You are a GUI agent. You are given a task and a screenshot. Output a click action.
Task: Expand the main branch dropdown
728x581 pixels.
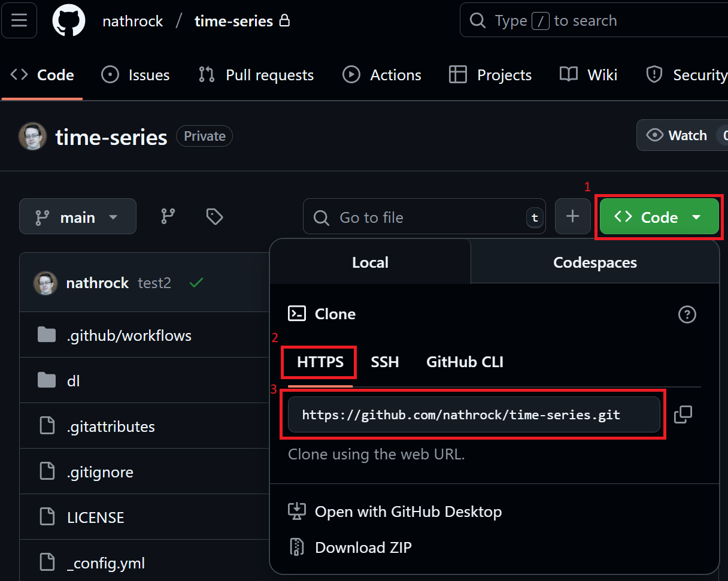78,217
